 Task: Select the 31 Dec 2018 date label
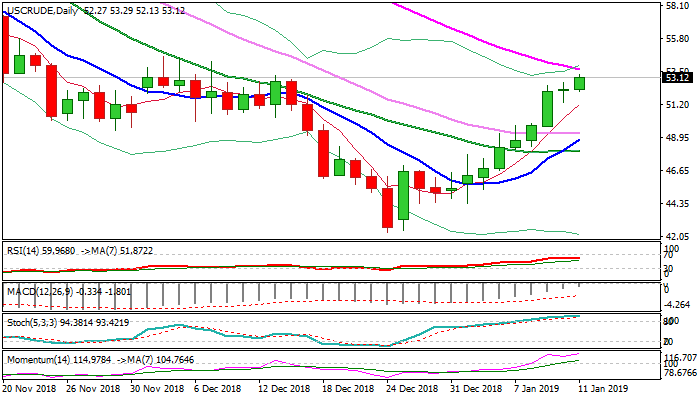click(473, 391)
